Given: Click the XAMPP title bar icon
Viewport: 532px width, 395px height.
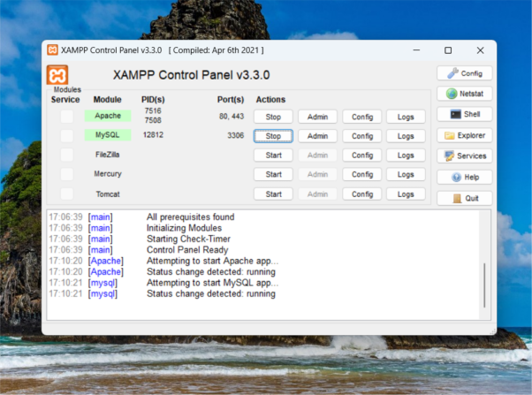Looking at the screenshot, I should pos(52,49).
